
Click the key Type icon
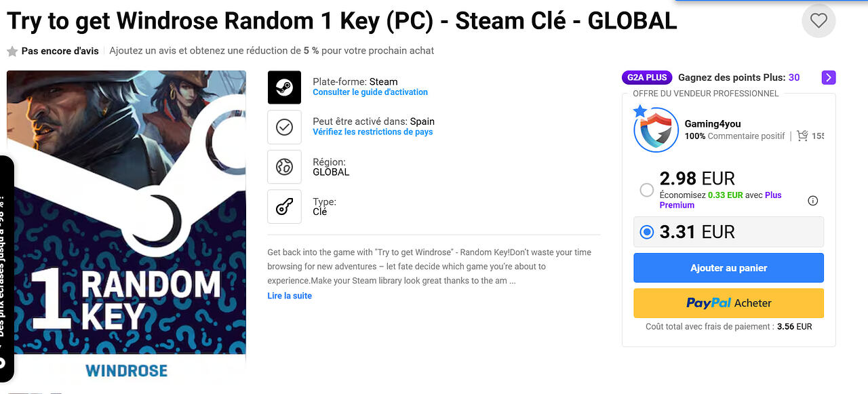(284, 207)
